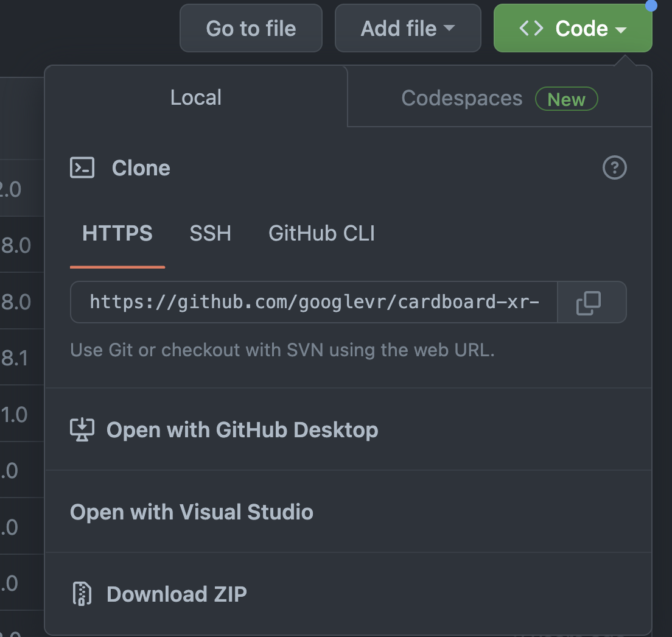Switch to the SSH clone method

click(210, 233)
